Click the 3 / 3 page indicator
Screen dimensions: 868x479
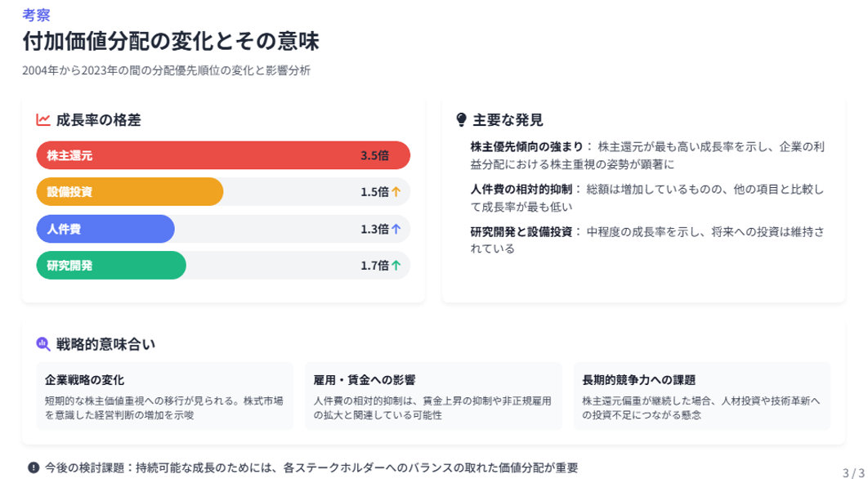tap(853, 473)
